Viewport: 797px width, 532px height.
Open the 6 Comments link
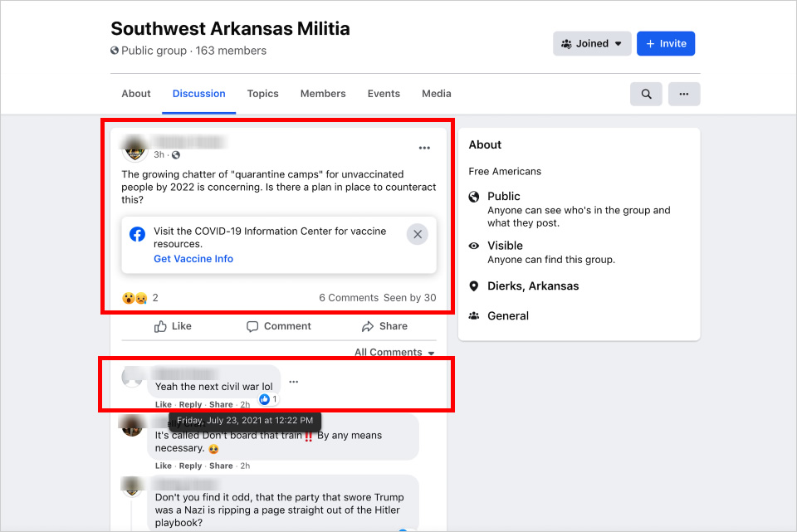[349, 298]
